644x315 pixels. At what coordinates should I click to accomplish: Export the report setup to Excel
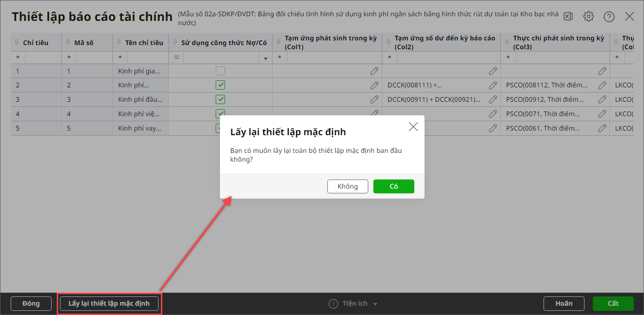point(568,17)
